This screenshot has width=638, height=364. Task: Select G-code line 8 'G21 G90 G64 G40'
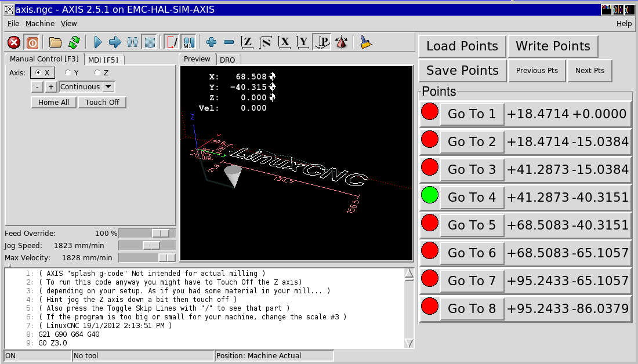pyautogui.click(x=69, y=334)
